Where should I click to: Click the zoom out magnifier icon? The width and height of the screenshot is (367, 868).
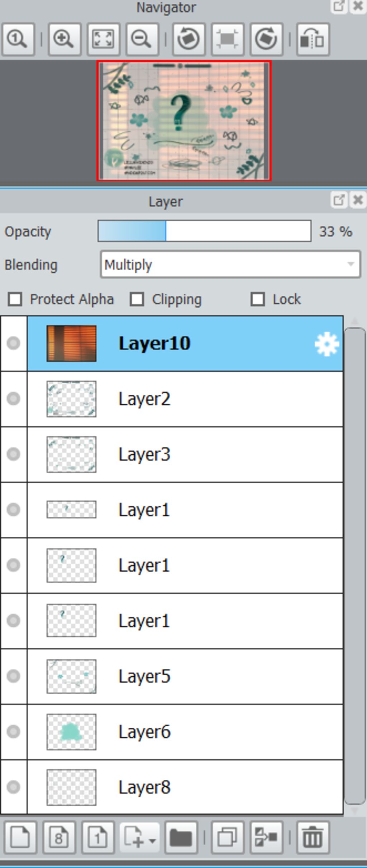142,39
